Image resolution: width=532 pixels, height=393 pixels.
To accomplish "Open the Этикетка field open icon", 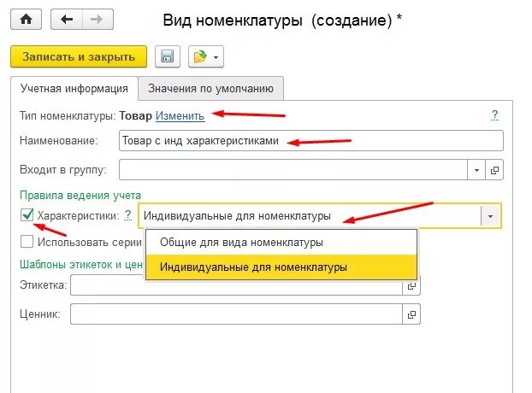I will point(411,285).
